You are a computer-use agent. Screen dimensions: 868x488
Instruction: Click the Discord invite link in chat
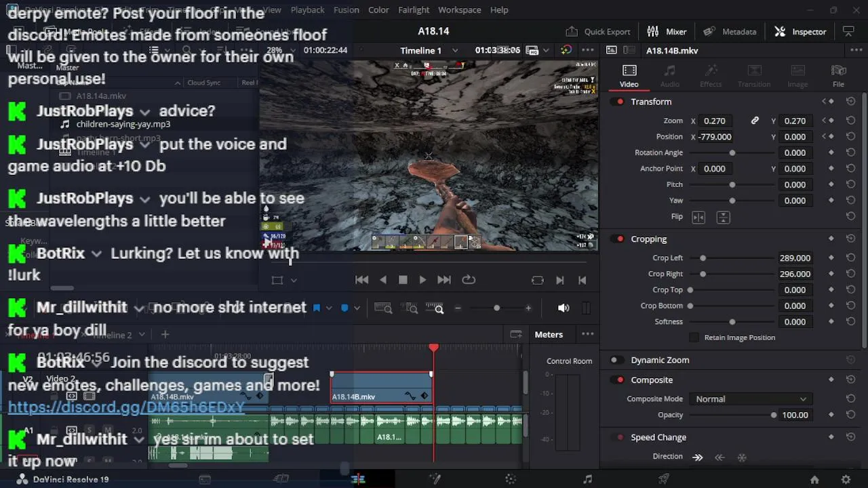(126, 407)
